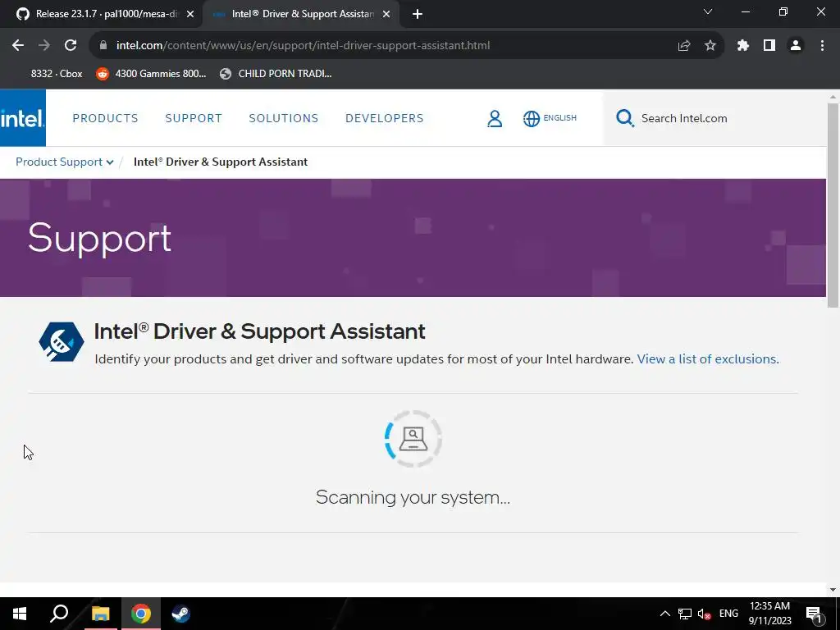
Task: Click the Product Support breadcrumb link
Action: [x=59, y=162]
